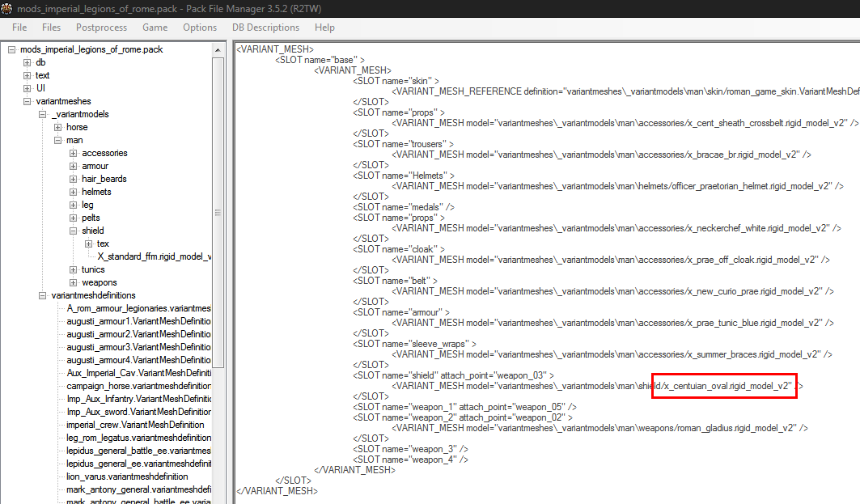Select campaign_horse.variantmeshdefinition file
The width and height of the screenshot is (860, 504).
139,386
